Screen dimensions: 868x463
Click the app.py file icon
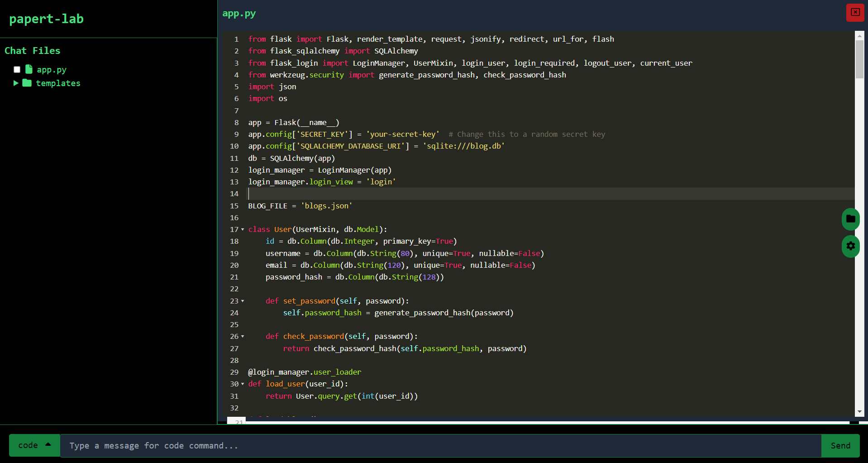(x=29, y=69)
